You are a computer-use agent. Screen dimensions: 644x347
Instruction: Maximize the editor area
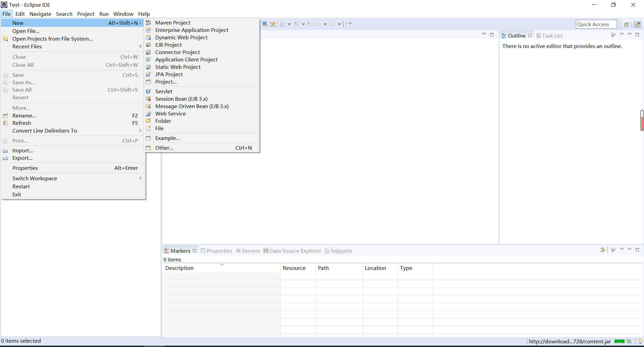tap(492, 34)
